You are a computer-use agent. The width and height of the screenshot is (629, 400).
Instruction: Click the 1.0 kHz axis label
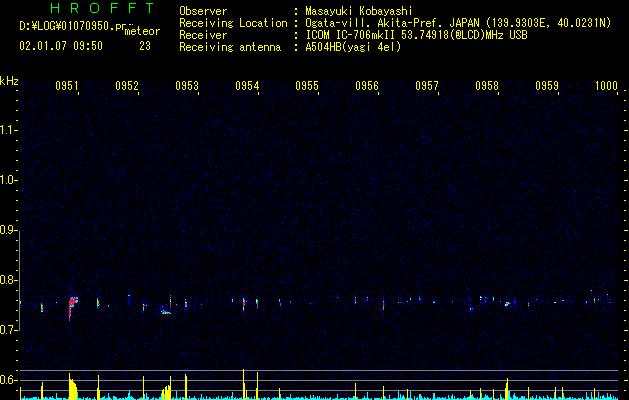[8, 180]
